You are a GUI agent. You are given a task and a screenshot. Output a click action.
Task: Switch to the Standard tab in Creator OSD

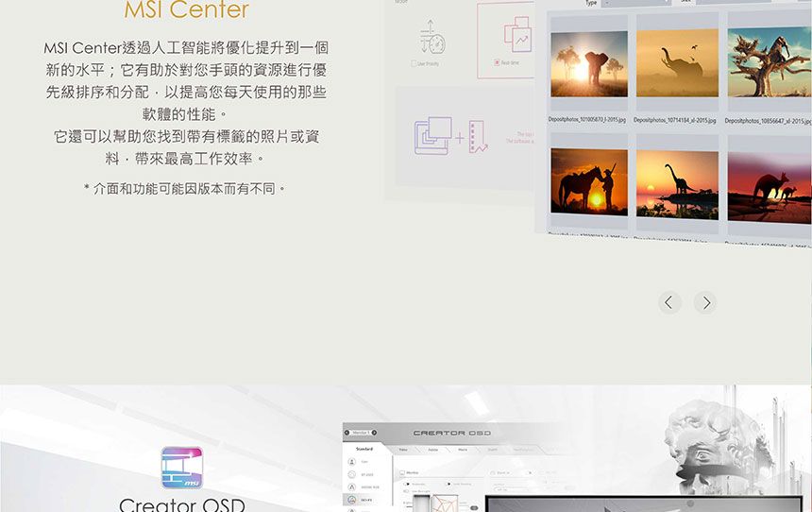[x=364, y=450]
